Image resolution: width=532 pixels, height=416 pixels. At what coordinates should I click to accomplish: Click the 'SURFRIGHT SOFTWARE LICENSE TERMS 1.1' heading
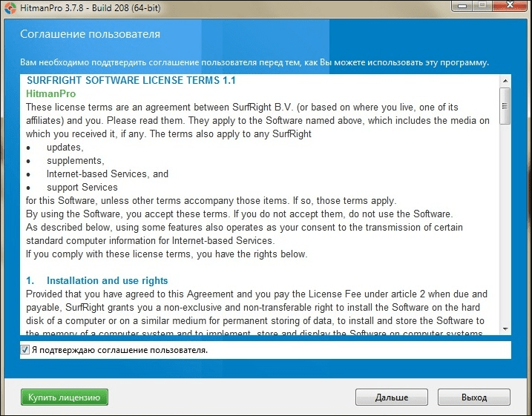coord(131,80)
